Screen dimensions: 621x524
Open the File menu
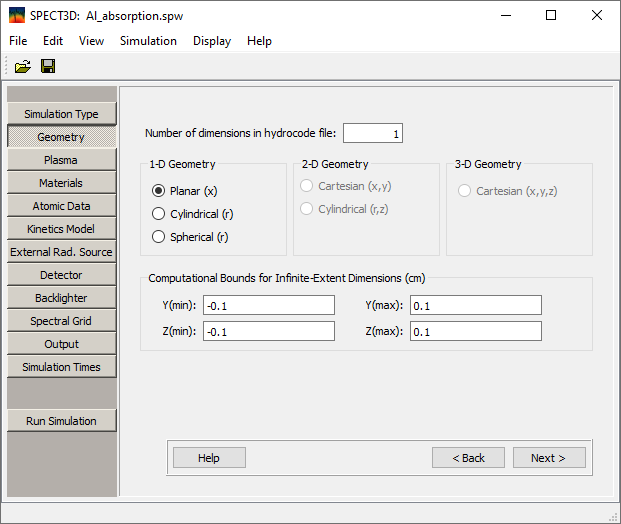(18, 41)
